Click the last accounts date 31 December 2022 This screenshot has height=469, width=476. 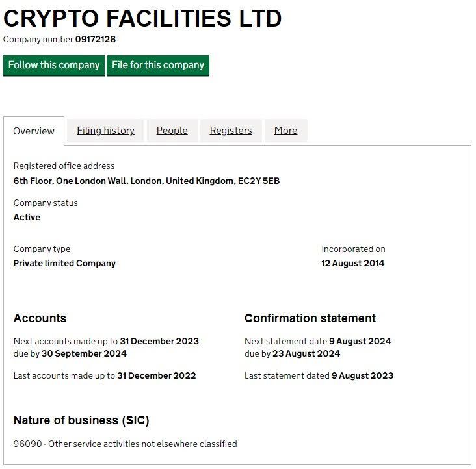pyautogui.click(x=156, y=375)
